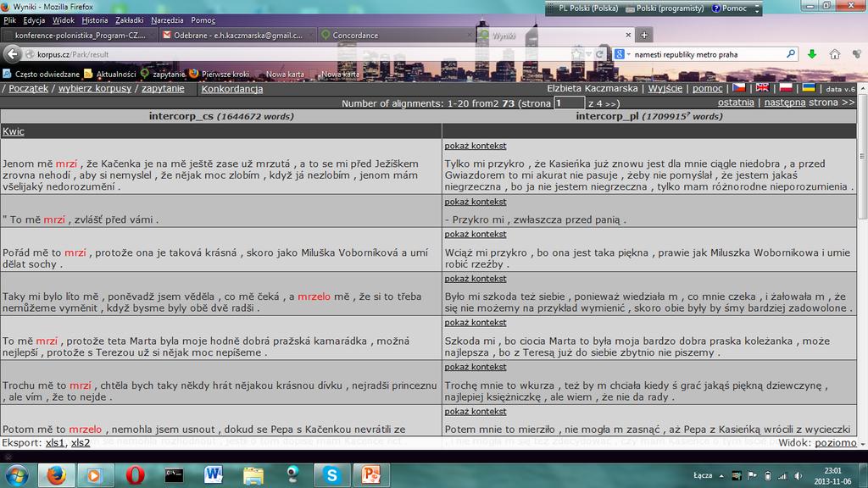Open the Pomoc menu in Firefox menu bar
The width and height of the screenshot is (868, 488).
tap(203, 20)
